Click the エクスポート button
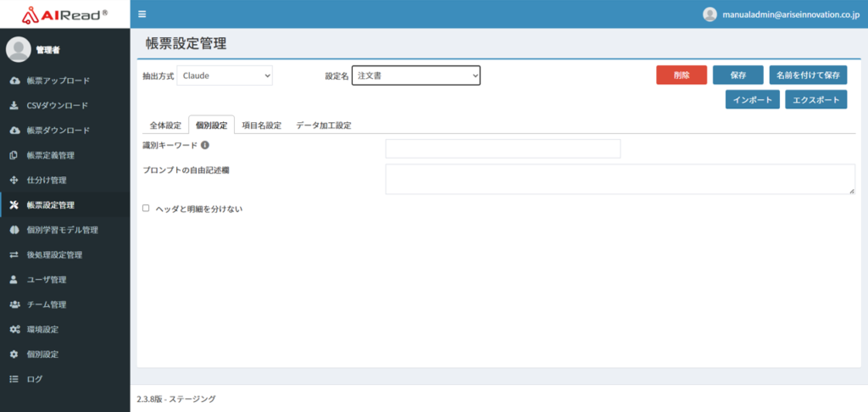Image resolution: width=868 pixels, height=412 pixels. click(x=815, y=99)
